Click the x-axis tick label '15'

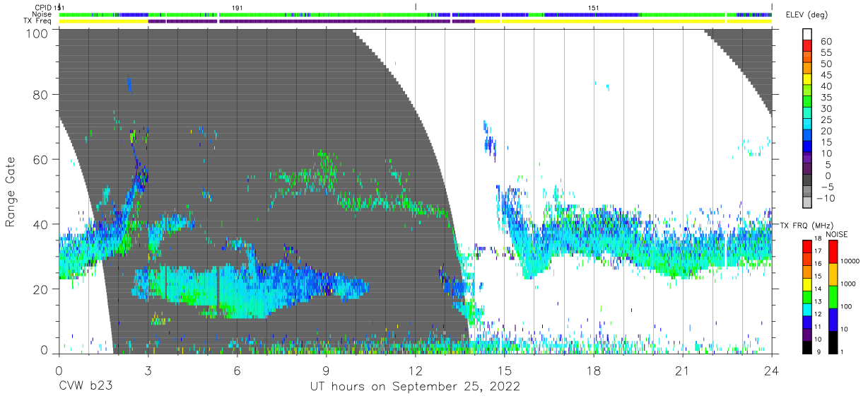(x=505, y=371)
